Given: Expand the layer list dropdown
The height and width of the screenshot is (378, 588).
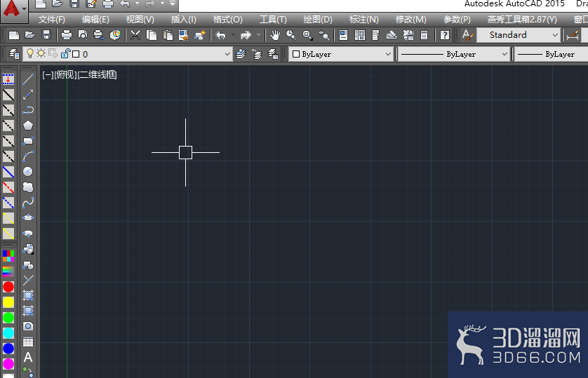Looking at the screenshot, I should [227, 54].
